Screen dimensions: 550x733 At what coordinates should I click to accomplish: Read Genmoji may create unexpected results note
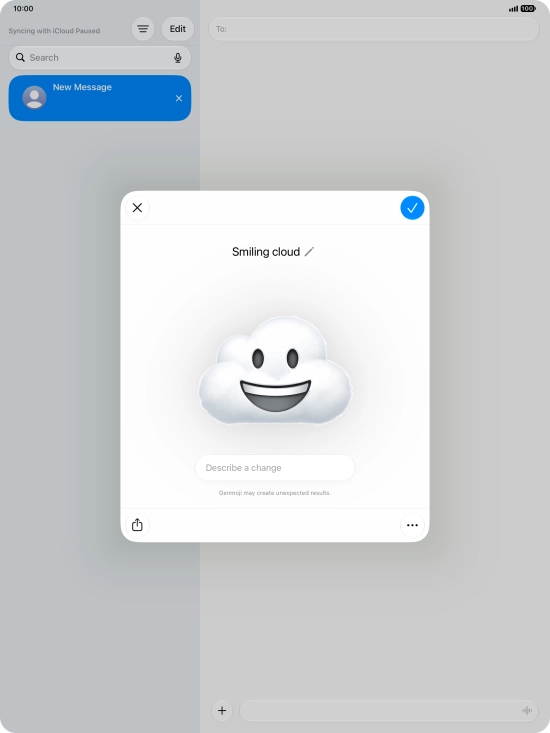(275, 493)
